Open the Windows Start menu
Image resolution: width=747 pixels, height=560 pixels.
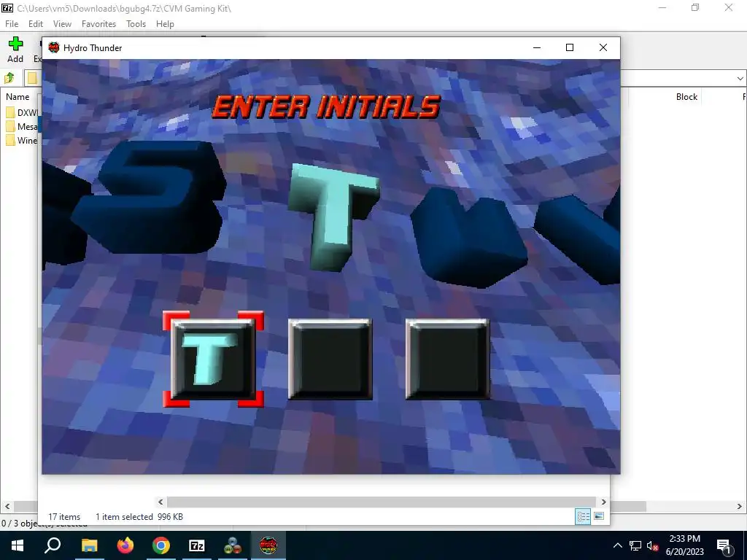[18, 545]
